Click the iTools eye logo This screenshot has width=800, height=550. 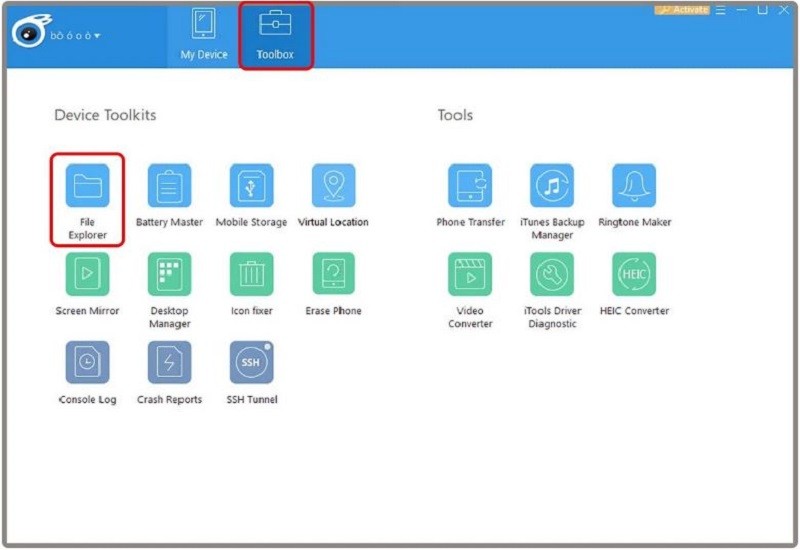(30, 32)
